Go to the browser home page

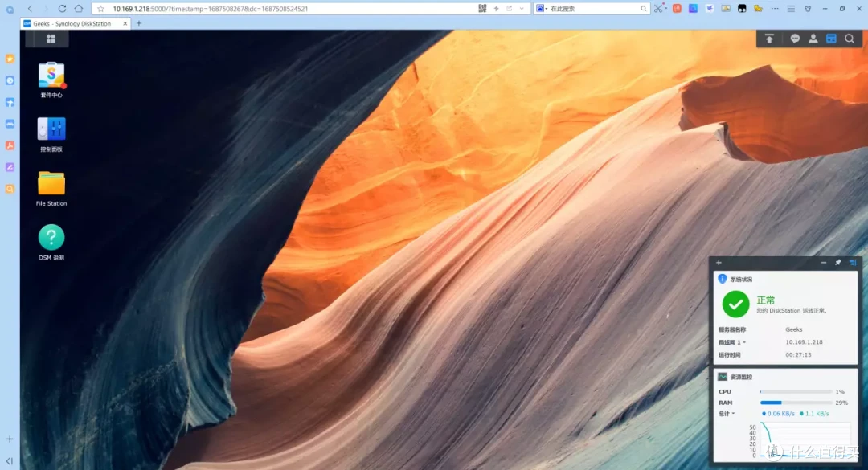coord(79,9)
